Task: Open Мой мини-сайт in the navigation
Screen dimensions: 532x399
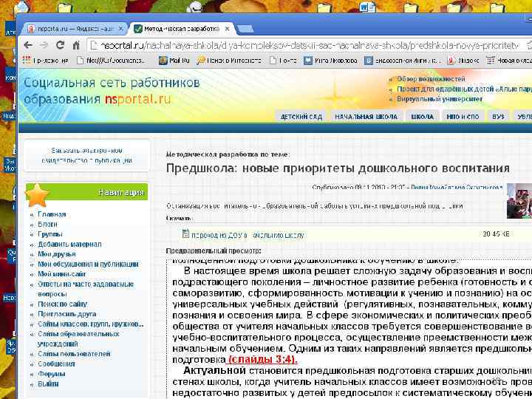Action: tap(61, 274)
